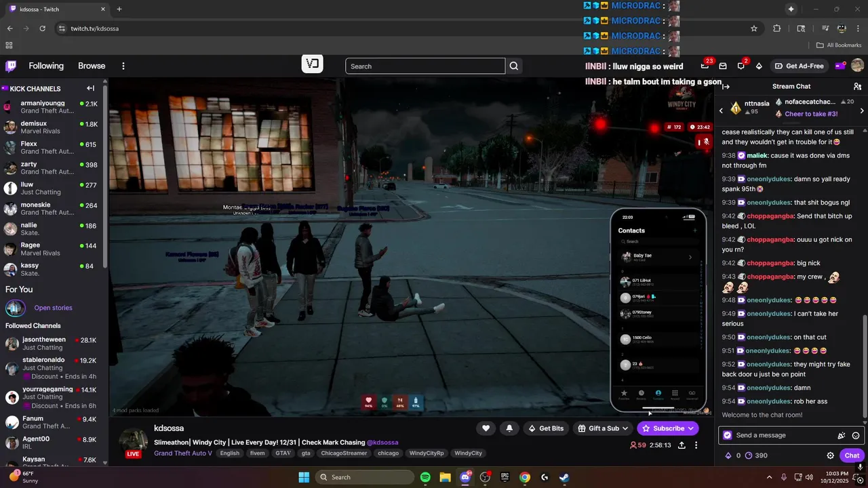Viewport: 868px width, 488px height.
Task: Collapse the left channels sidebar
Action: pyautogui.click(x=90, y=88)
